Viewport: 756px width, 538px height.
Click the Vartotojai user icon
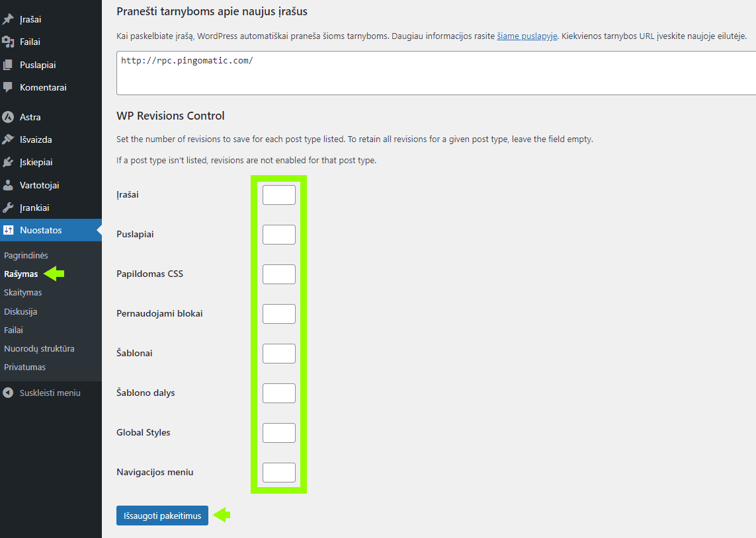tap(8, 185)
